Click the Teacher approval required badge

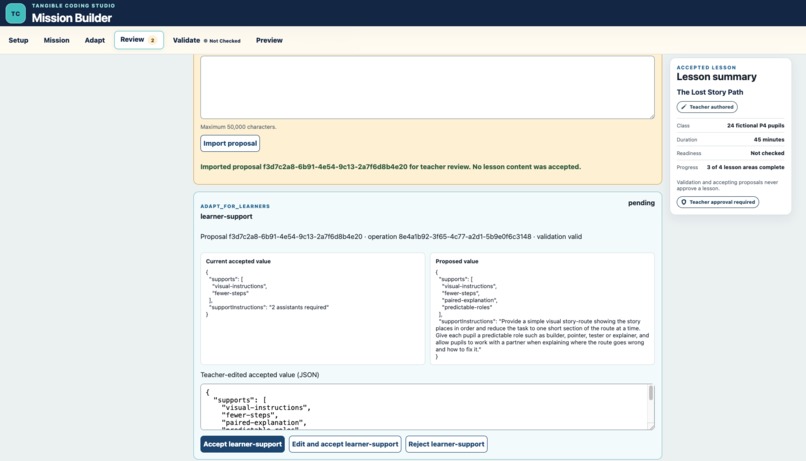pyautogui.click(x=718, y=202)
